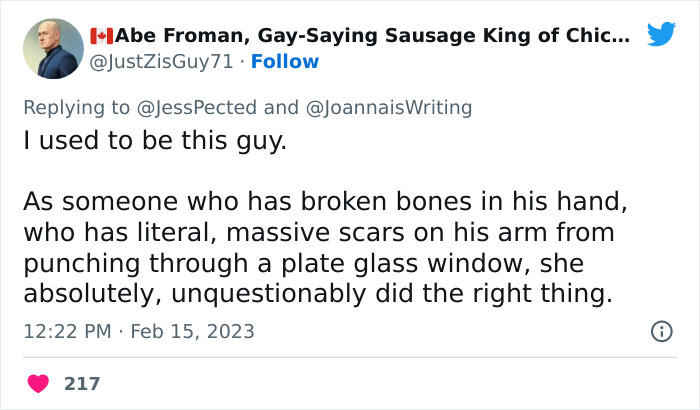Click the line about massive scars on his arm
Viewport: 700px width, 410px height.
pyautogui.click(x=320, y=233)
